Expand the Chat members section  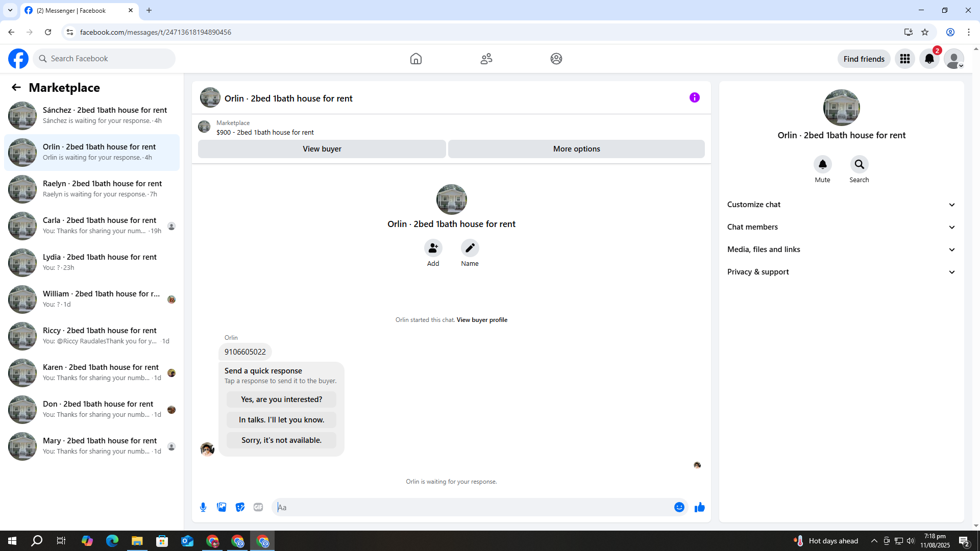click(x=841, y=227)
